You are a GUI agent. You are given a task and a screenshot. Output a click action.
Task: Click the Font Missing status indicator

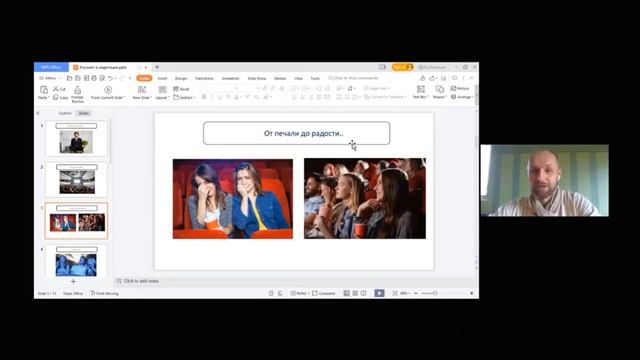coord(104,293)
